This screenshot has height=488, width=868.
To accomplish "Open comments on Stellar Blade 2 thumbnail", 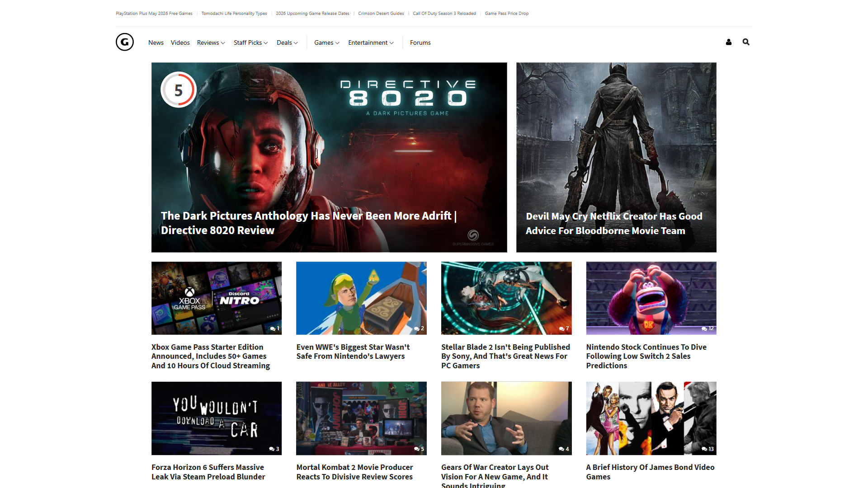I will (x=564, y=328).
